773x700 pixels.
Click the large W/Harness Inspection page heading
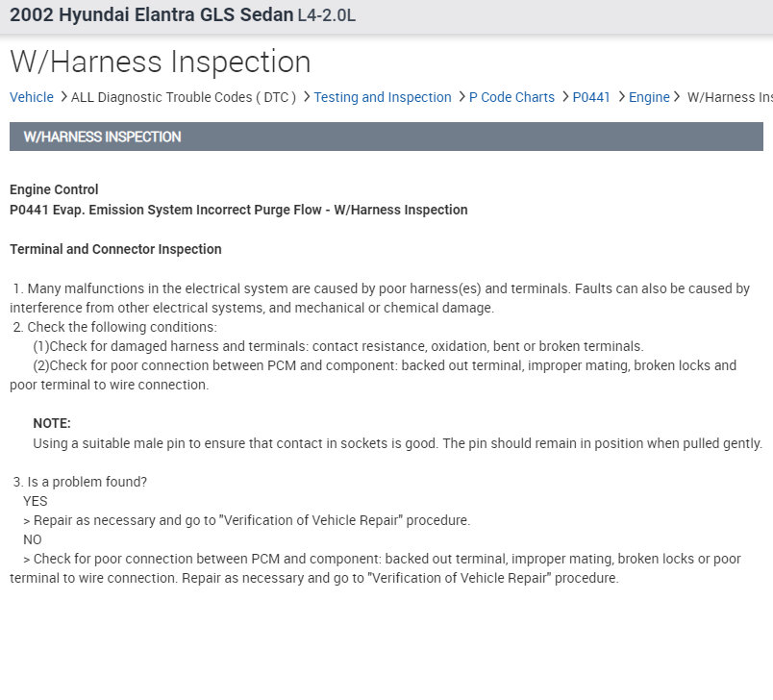pyautogui.click(x=161, y=62)
